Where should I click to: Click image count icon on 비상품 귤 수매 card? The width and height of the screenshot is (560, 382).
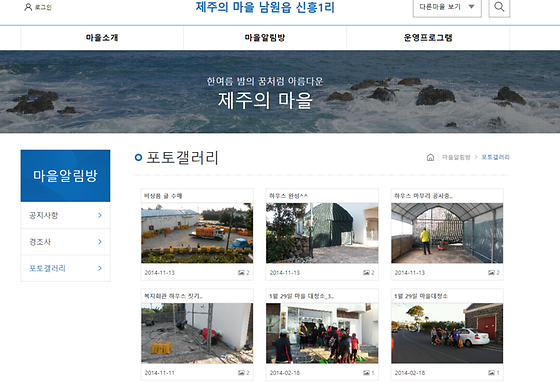click(x=241, y=272)
